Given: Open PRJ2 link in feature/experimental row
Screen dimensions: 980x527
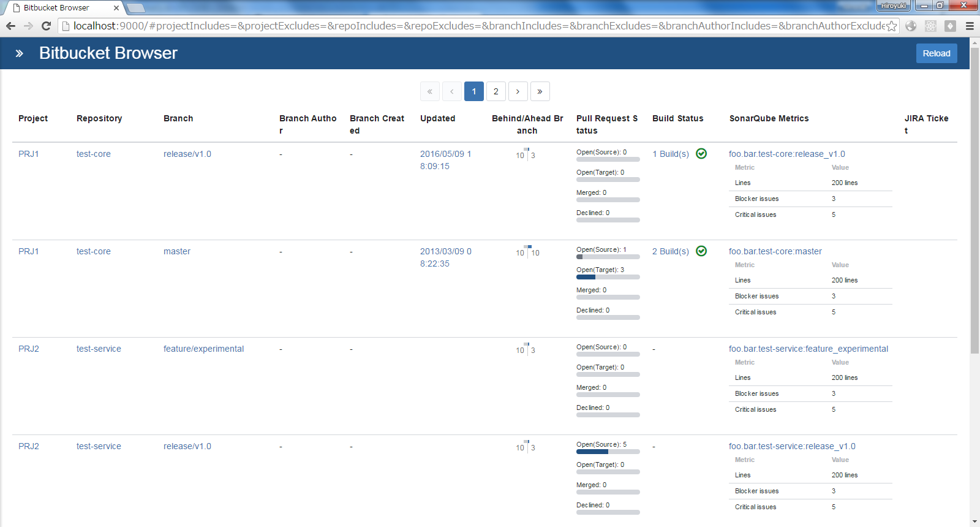Looking at the screenshot, I should 29,349.
